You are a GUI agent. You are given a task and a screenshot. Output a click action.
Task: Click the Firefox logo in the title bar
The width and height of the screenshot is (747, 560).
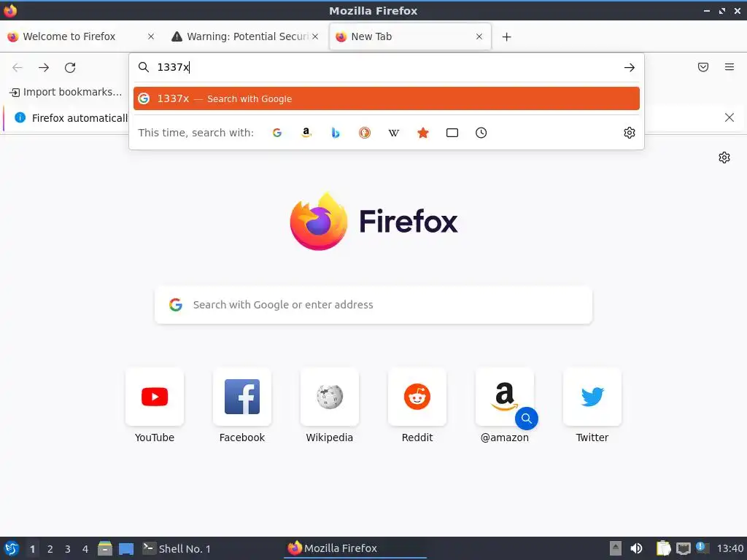click(10, 10)
